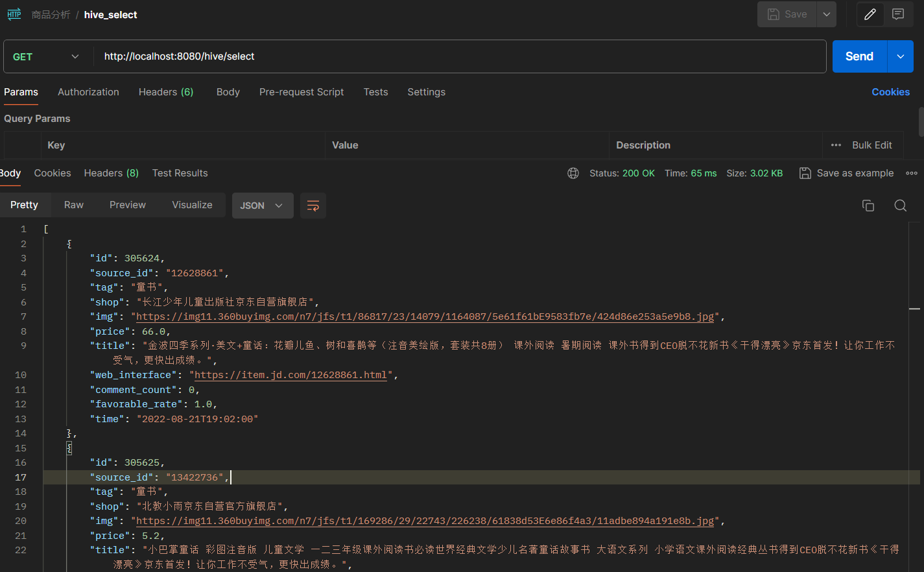
Task: Open the item.jd.com/12628861.html link
Action: [290, 375]
